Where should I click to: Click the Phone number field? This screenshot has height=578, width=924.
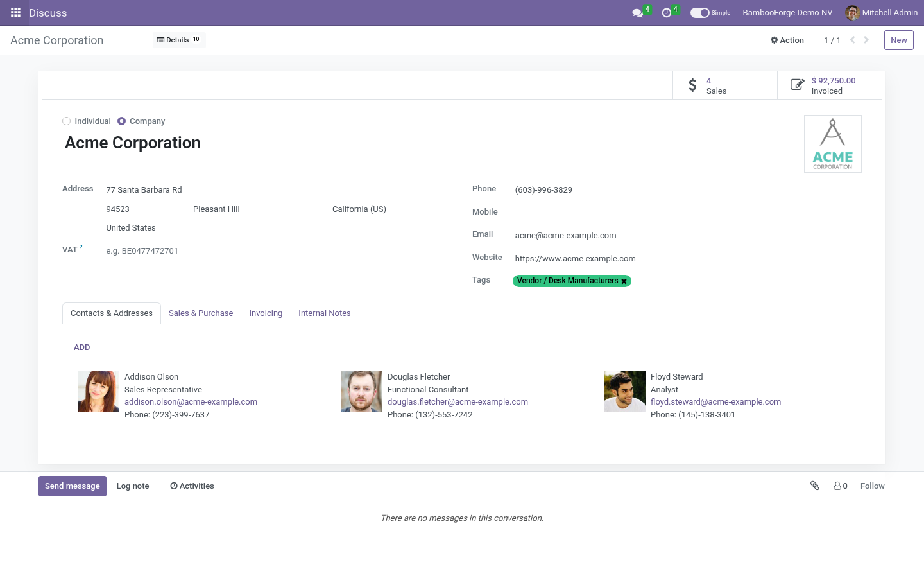(x=687, y=190)
